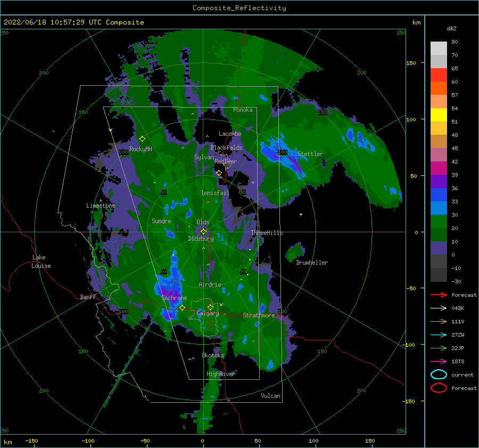479x448 pixels.
Task: Click the yellow diamond marker near Cochrane
Action: point(182,307)
